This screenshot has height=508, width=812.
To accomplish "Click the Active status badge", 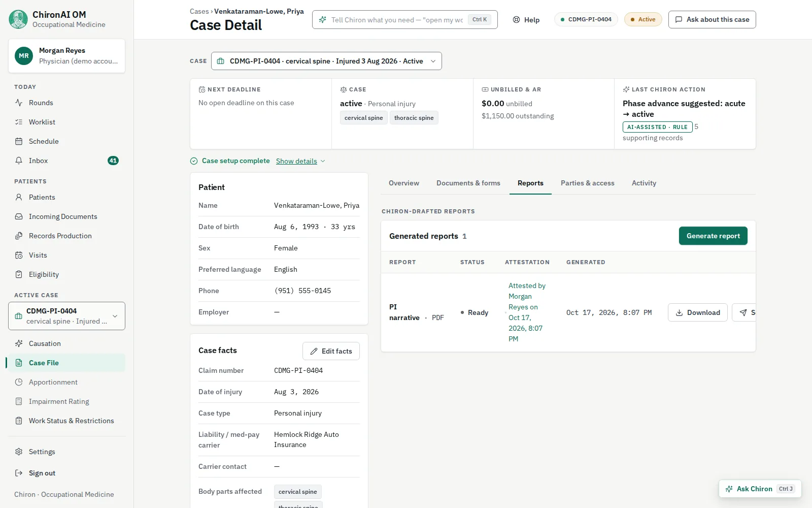I will [643, 19].
